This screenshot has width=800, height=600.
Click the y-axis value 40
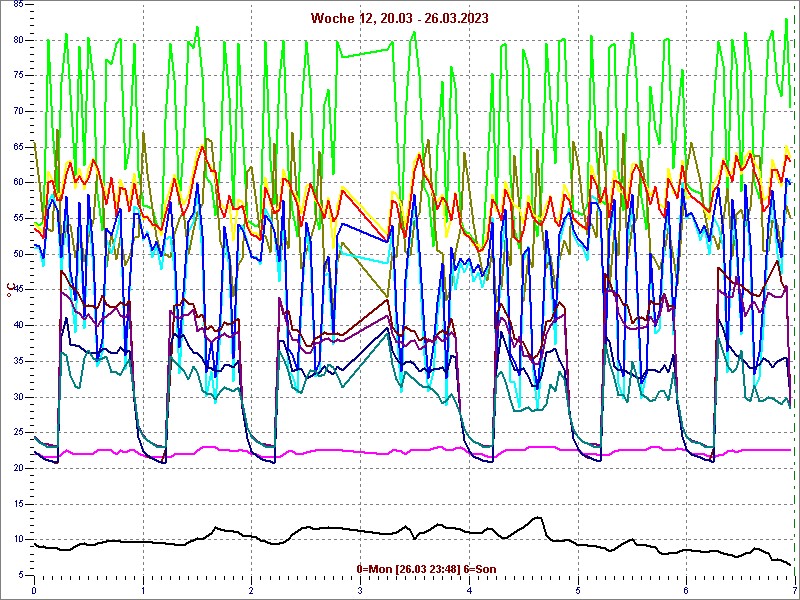coord(18,326)
